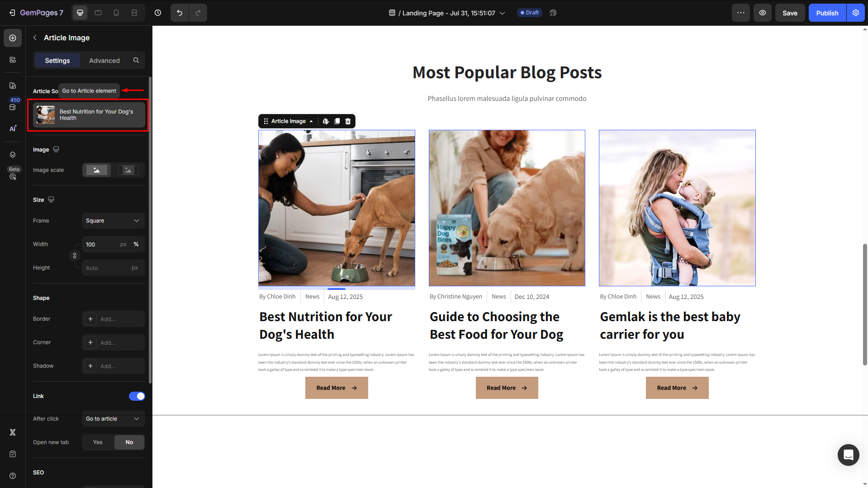Toggle the Link switch off
Image resolution: width=868 pixels, height=488 pixels.
pos(137,396)
